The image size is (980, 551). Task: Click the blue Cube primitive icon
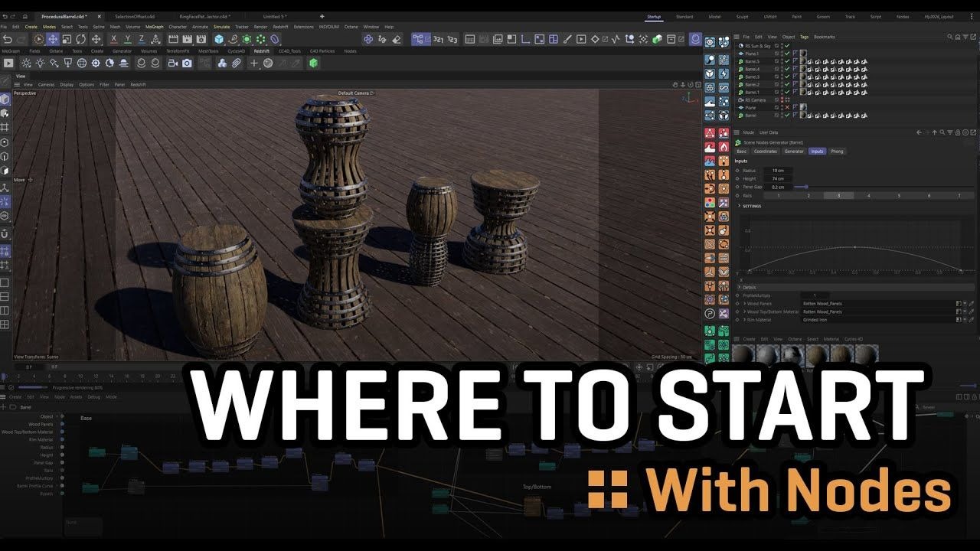point(219,39)
